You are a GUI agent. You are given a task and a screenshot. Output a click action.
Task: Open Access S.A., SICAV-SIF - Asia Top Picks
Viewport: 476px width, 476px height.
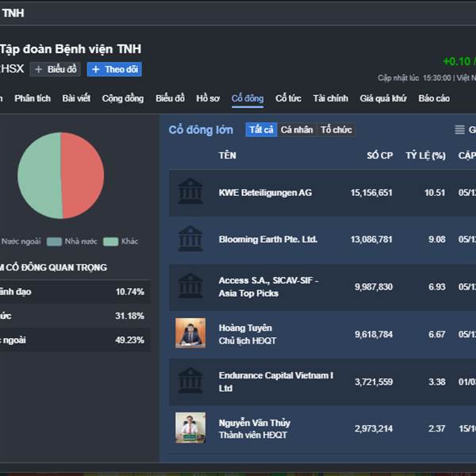click(269, 286)
